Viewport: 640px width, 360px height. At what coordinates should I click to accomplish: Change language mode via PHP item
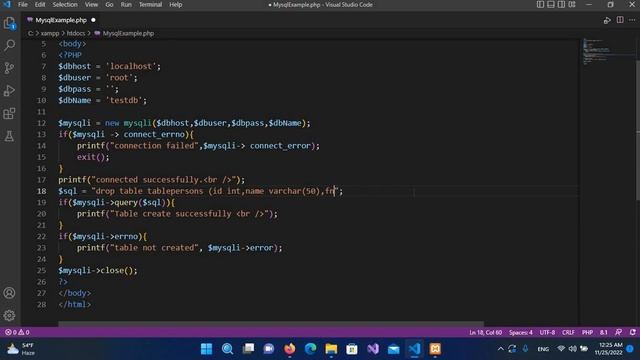coord(587,332)
